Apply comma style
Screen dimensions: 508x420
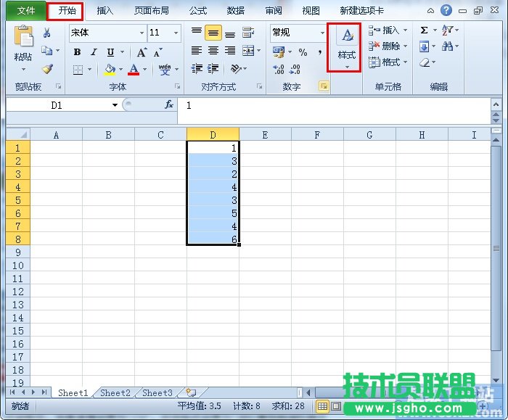(320, 52)
